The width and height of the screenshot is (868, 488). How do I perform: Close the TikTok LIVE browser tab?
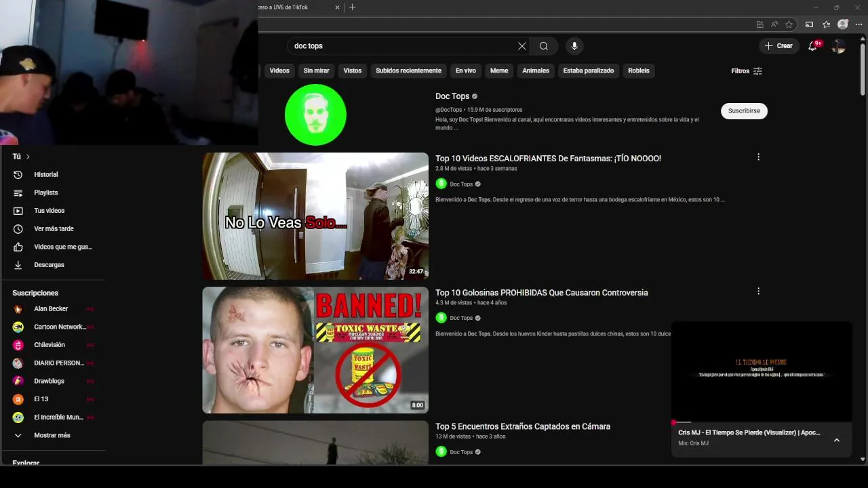pos(338,7)
